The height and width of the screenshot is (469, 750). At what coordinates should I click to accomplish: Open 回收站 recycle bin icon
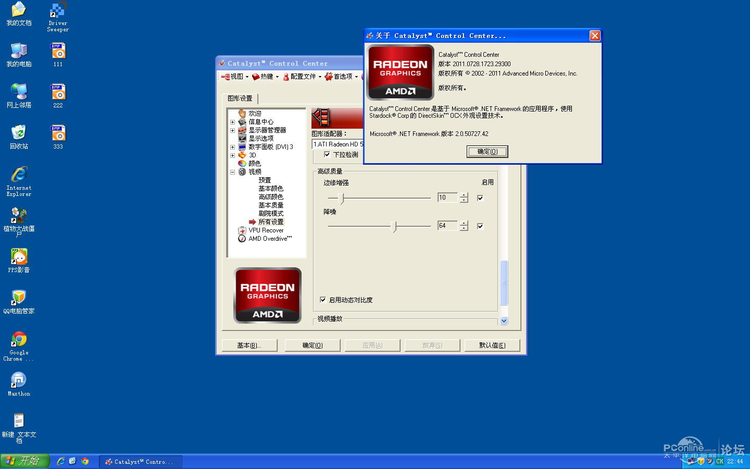19,137
